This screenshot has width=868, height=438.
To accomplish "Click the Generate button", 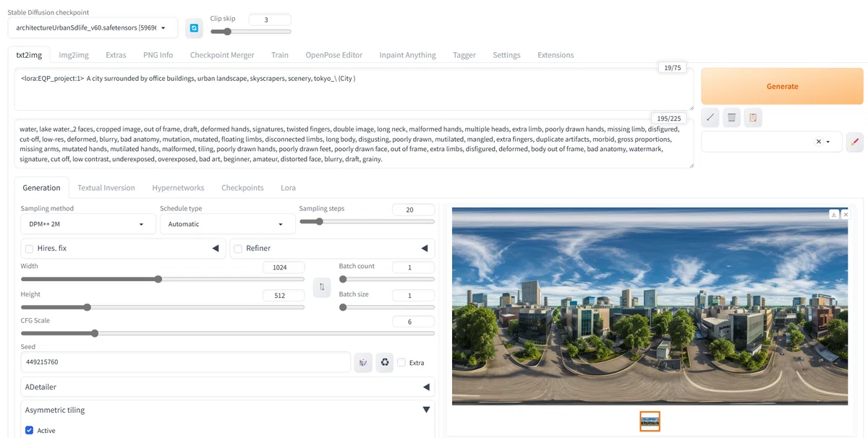I will (x=782, y=86).
